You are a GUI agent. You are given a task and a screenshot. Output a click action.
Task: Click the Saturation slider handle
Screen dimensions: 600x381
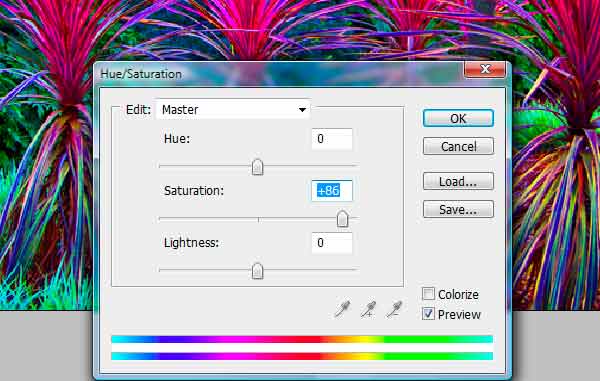point(342,219)
